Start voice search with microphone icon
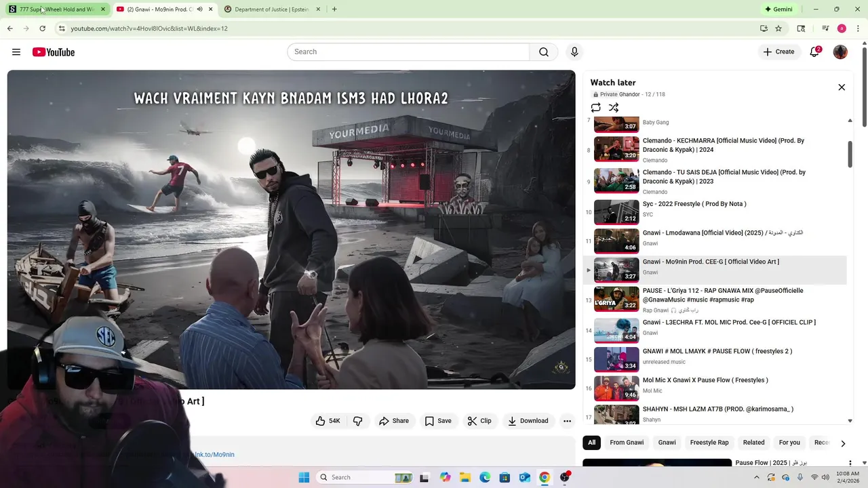Image resolution: width=868 pixels, height=488 pixels. (x=574, y=52)
